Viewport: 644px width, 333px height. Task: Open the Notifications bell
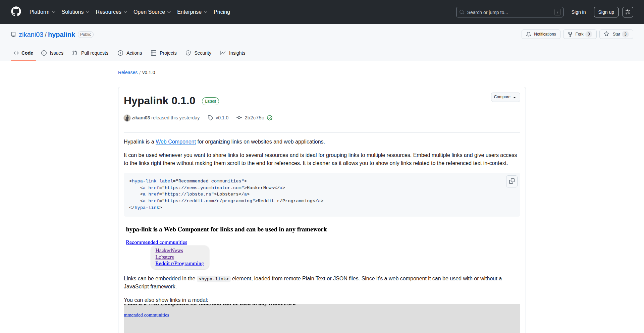pos(541,34)
